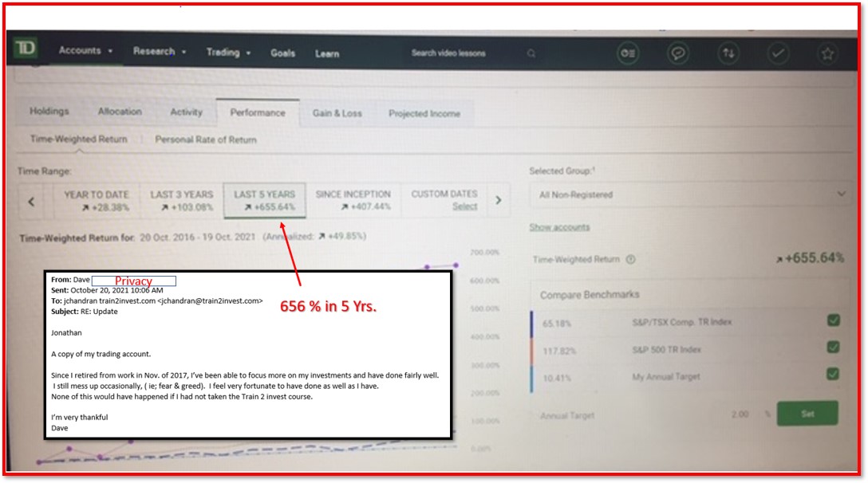Disable the My Annual Target checkbox

(834, 374)
